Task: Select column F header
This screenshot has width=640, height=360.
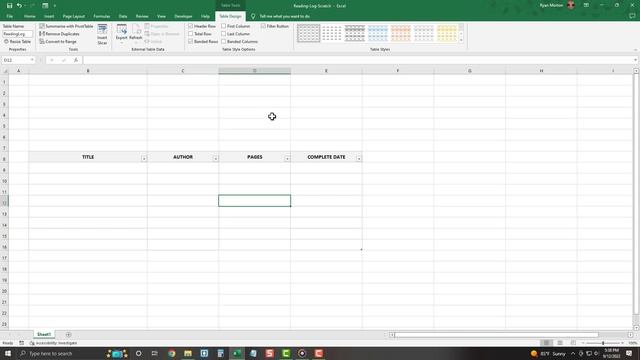Action: click(x=398, y=71)
